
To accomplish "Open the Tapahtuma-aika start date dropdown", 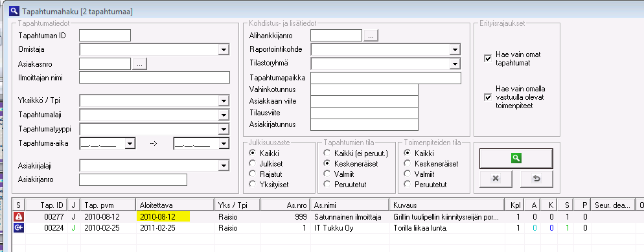I will tap(130, 144).
